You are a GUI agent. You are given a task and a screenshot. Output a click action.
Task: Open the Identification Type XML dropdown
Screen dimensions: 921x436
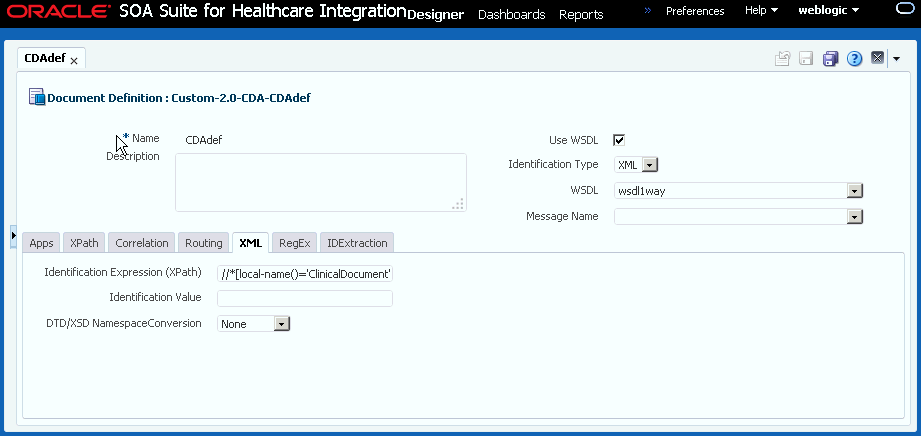click(x=650, y=165)
